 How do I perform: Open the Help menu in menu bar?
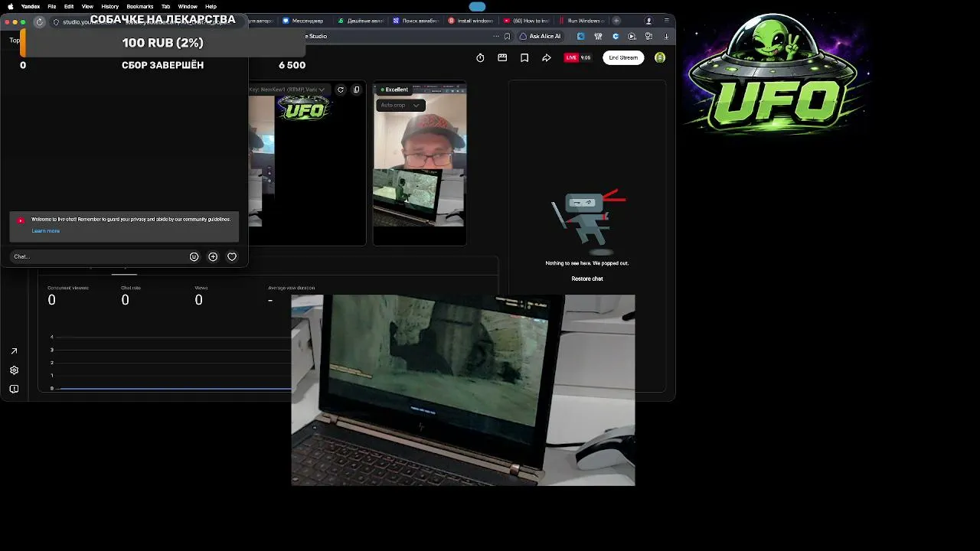[x=211, y=6]
